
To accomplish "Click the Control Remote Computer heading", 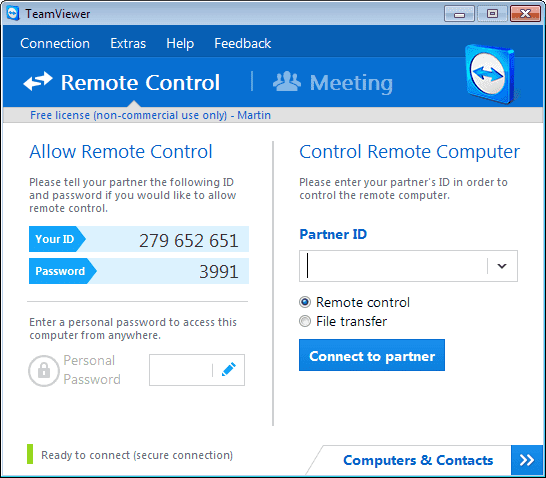I will click(410, 152).
